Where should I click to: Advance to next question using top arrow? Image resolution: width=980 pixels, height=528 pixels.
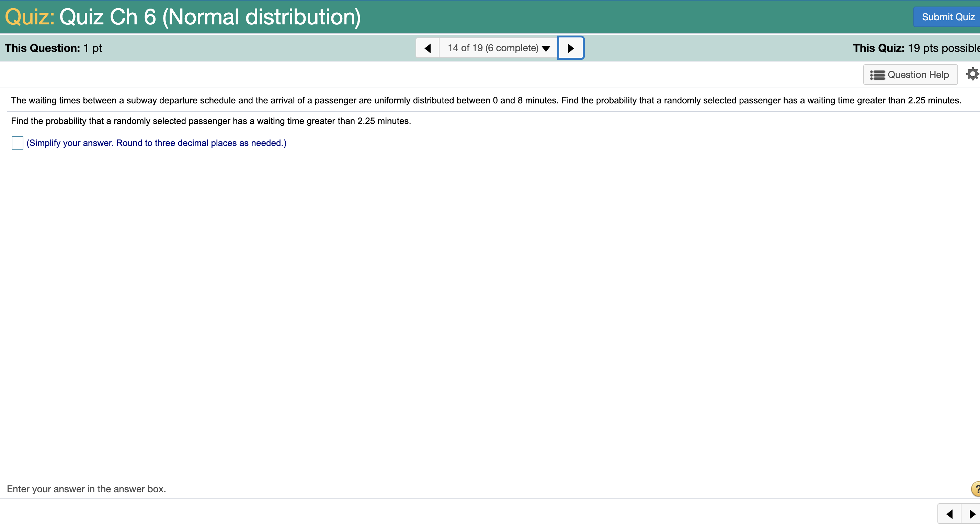pos(570,48)
